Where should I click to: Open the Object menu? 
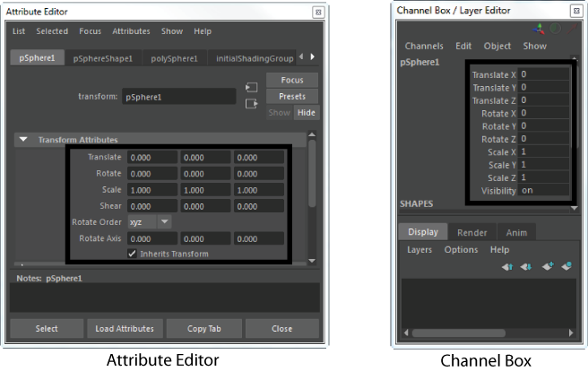click(x=497, y=46)
